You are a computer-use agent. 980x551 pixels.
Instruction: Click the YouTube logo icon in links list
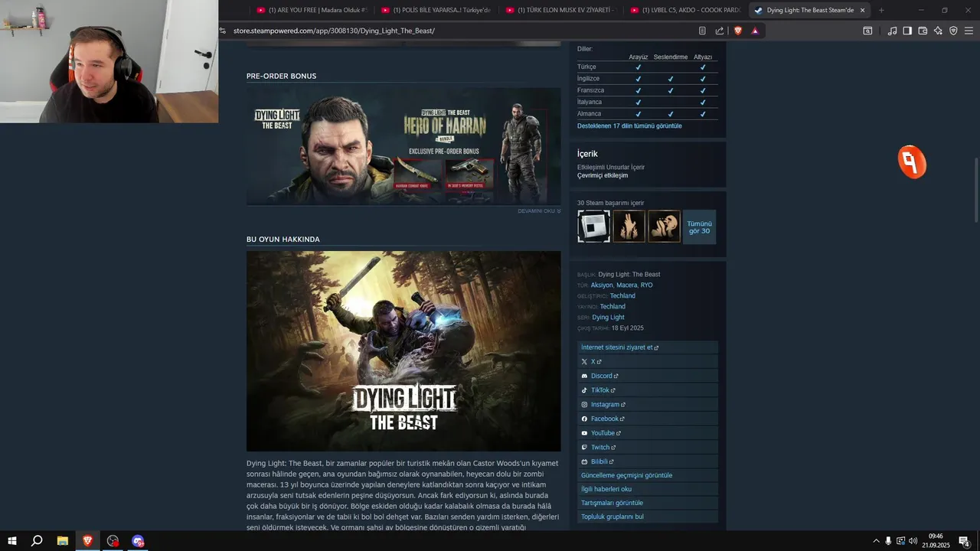coord(584,433)
